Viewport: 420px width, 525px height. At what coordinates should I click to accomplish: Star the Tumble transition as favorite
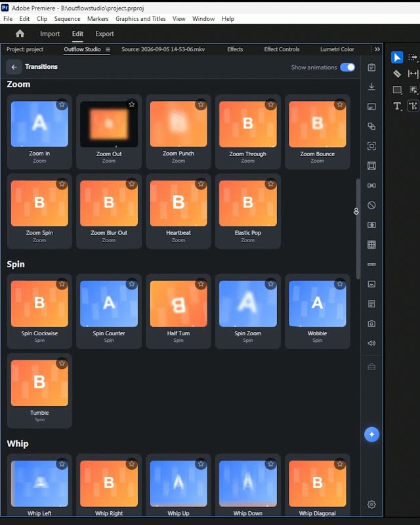(62, 364)
